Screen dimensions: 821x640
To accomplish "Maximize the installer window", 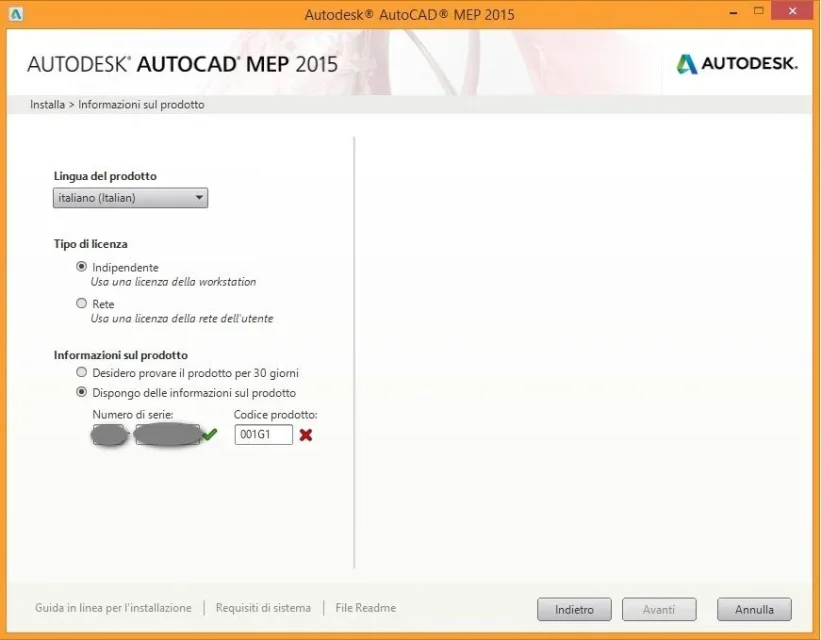I will tap(759, 11).
